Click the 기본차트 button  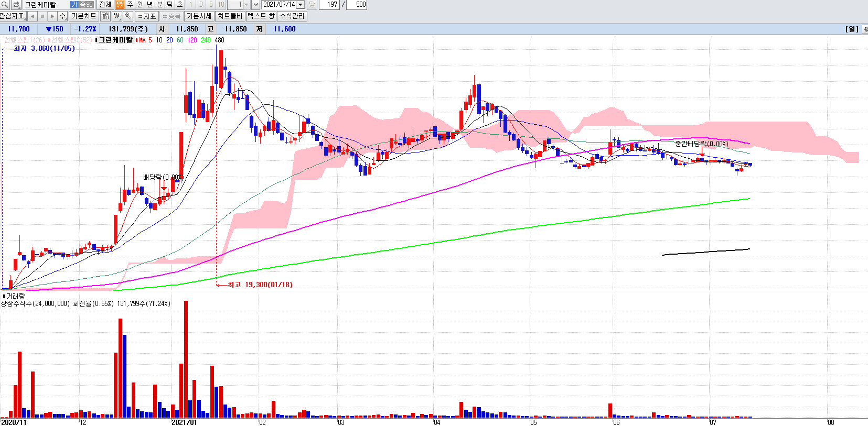click(x=83, y=16)
